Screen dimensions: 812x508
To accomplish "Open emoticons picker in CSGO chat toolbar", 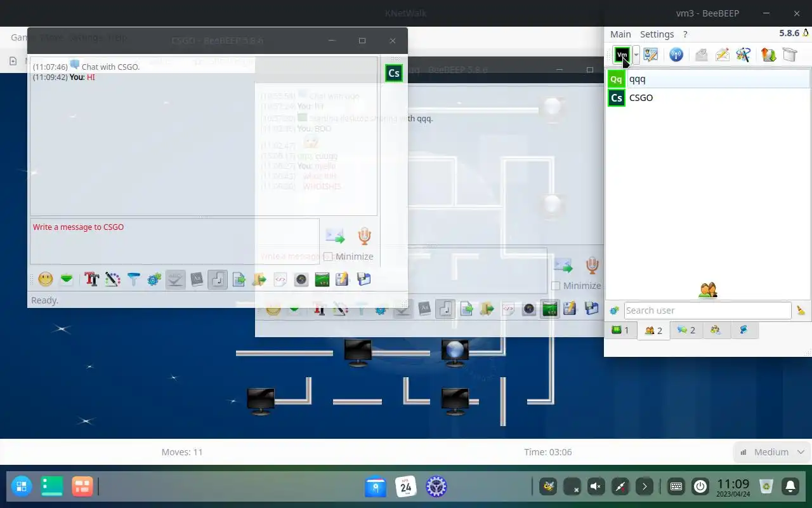I will (46, 279).
